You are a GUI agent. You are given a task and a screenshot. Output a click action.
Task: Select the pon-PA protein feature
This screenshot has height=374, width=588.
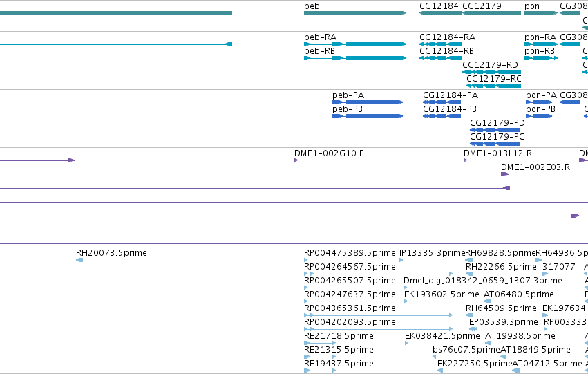[x=539, y=102]
